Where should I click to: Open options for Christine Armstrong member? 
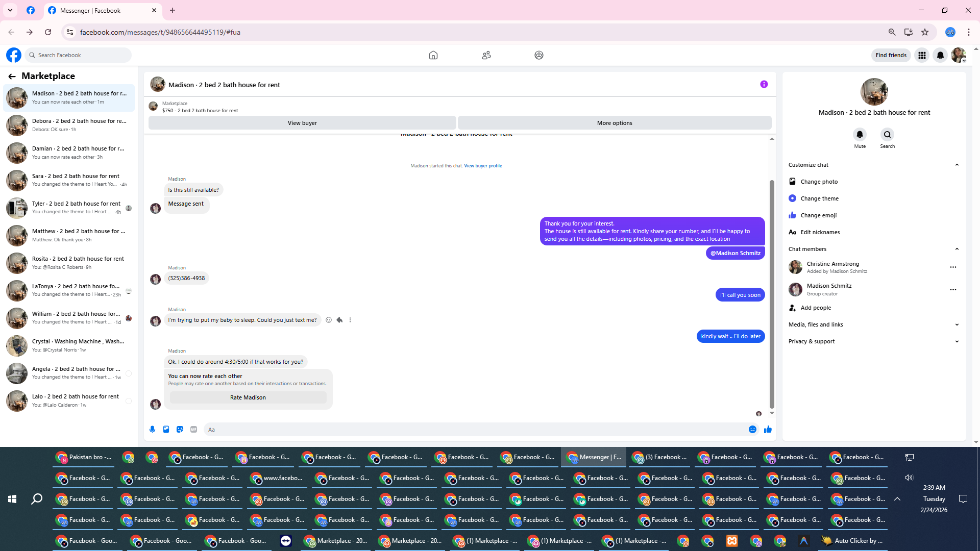pyautogui.click(x=952, y=267)
